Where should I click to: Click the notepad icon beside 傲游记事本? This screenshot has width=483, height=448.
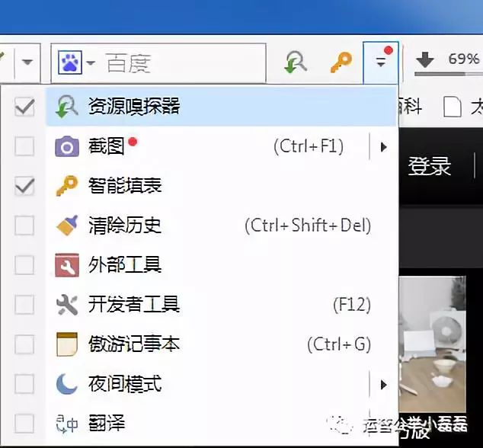[x=67, y=344]
